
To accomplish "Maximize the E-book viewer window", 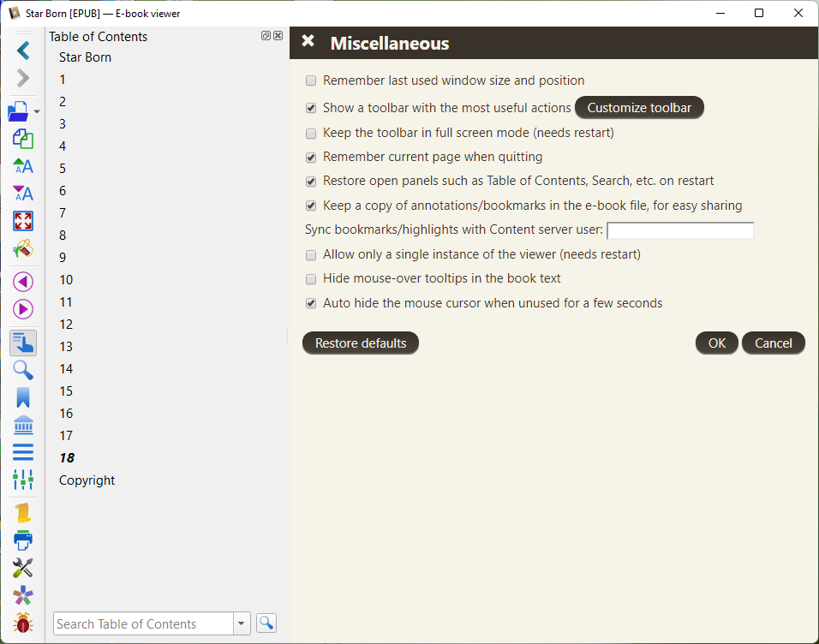I will 759,13.
